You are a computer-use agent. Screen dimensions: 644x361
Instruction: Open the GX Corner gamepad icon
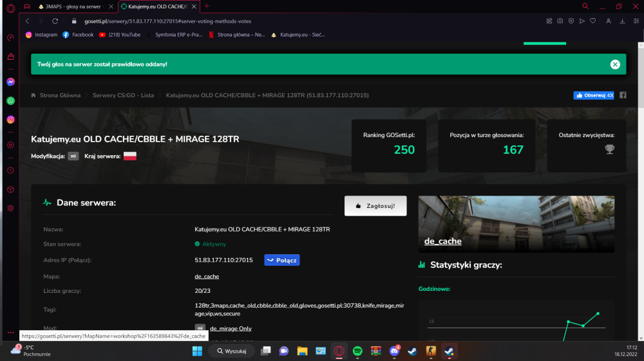point(27,6)
